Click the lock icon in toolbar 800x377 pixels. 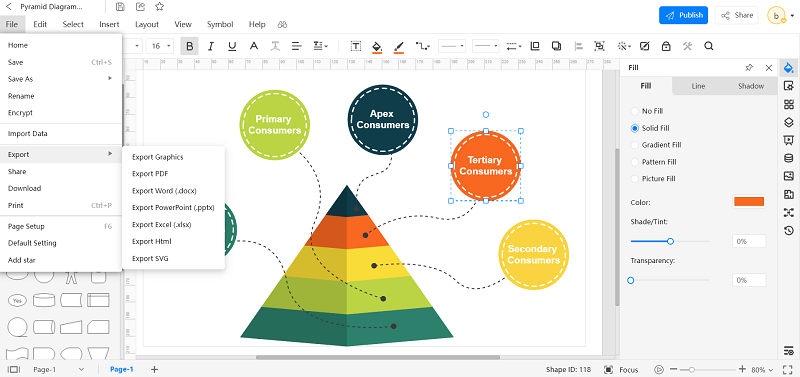666,46
